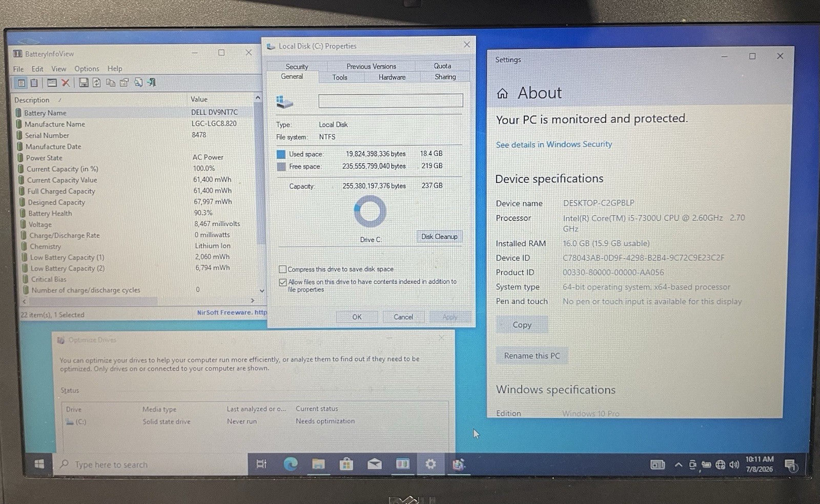This screenshot has width=820, height=504.
Task: Click the floppy disk Save icon in BatteryInfoView
Action: pyautogui.click(x=84, y=82)
